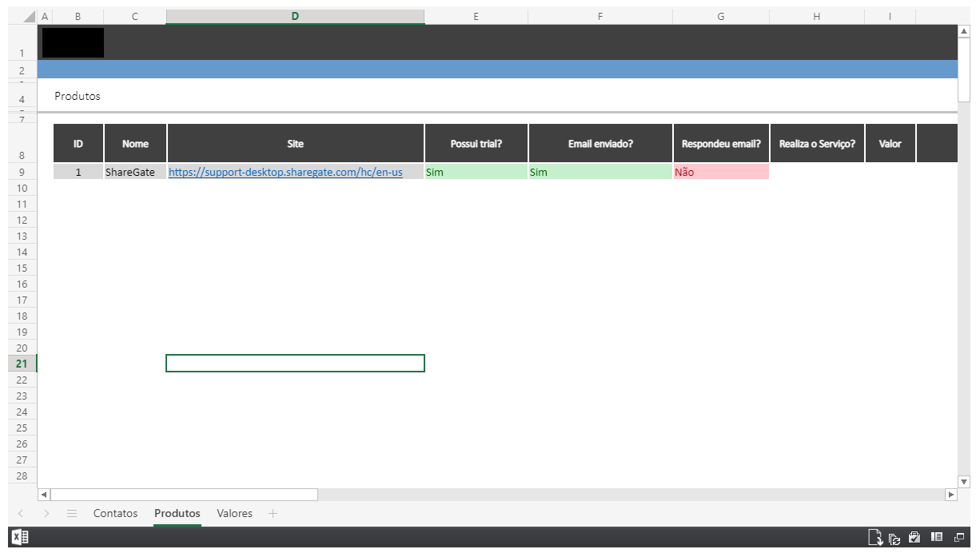Click the horizontal scrollbar thumb
The width and height of the screenshot is (980, 553).
pyautogui.click(x=184, y=495)
